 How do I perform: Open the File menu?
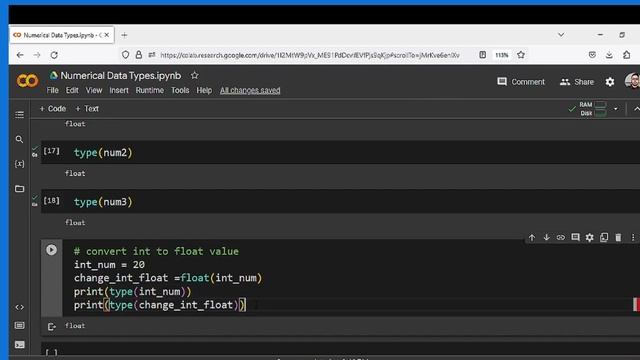[53, 90]
